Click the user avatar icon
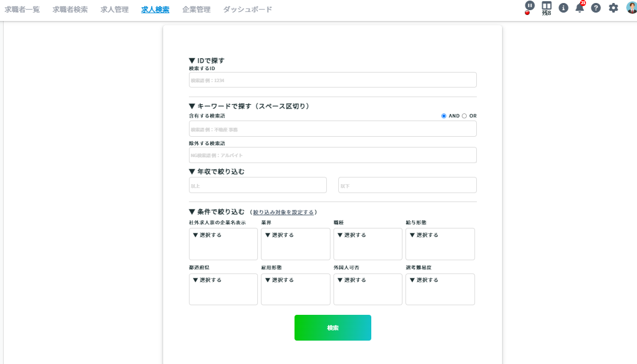The width and height of the screenshot is (637, 364). 630,8
